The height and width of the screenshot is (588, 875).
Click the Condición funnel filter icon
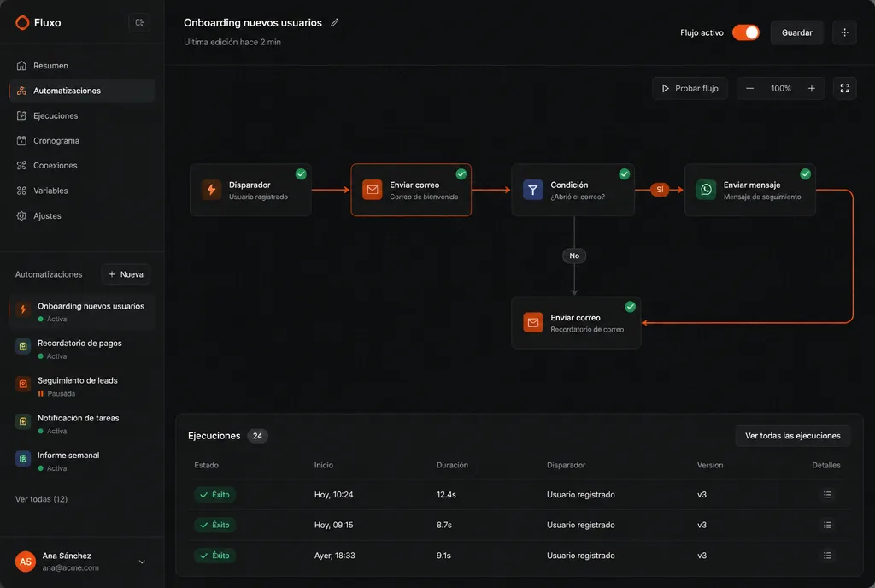533,190
